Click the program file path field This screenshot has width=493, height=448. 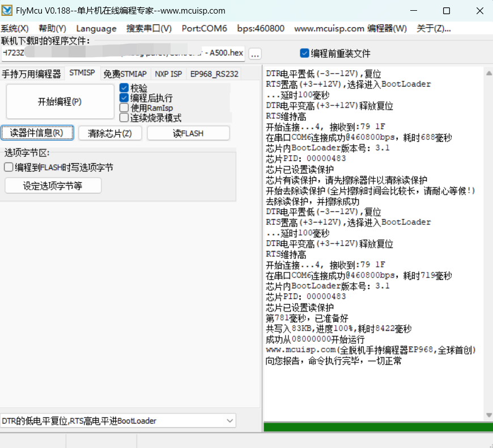click(123, 53)
